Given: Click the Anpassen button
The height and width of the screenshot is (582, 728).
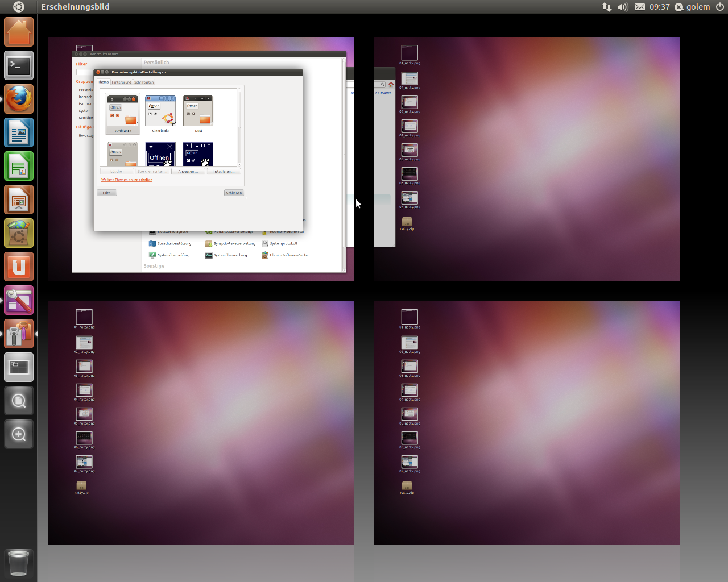Looking at the screenshot, I should click(x=188, y=171).
